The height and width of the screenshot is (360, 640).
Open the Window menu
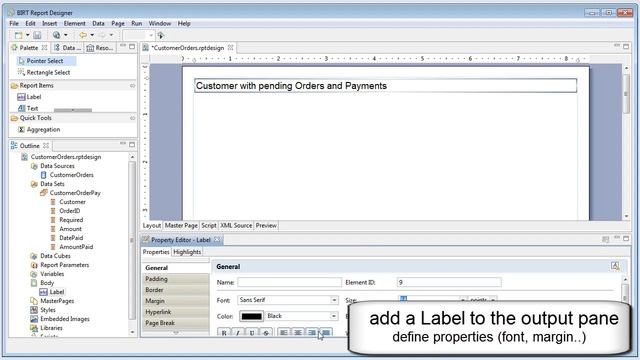point(160,23)
